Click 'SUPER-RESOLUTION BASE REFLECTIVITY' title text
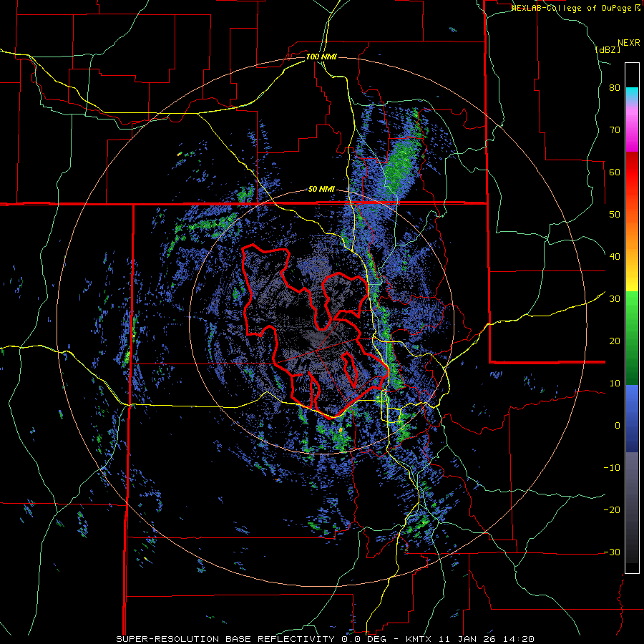 (x=225, y=639)
